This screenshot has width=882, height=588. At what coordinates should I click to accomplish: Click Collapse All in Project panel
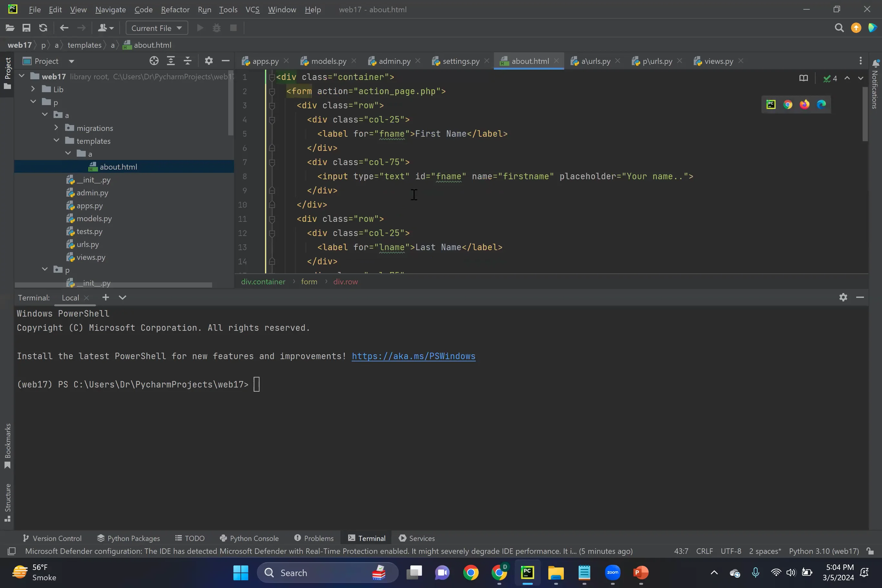coord(188,61)
